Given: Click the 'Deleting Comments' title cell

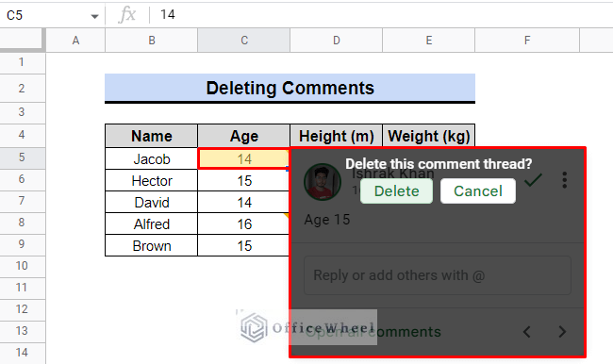Looking at the screenshot, I should [290, 88].
